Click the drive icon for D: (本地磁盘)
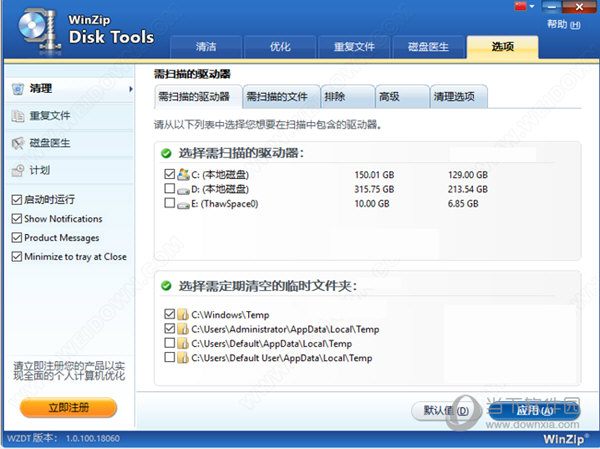This screenshot has width=600, height=449. coord(184,190)
